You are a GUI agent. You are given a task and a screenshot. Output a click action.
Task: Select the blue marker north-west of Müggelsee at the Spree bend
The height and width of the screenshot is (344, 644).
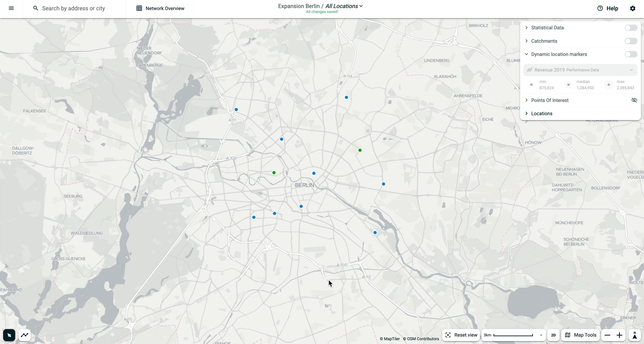click(375, 233)
